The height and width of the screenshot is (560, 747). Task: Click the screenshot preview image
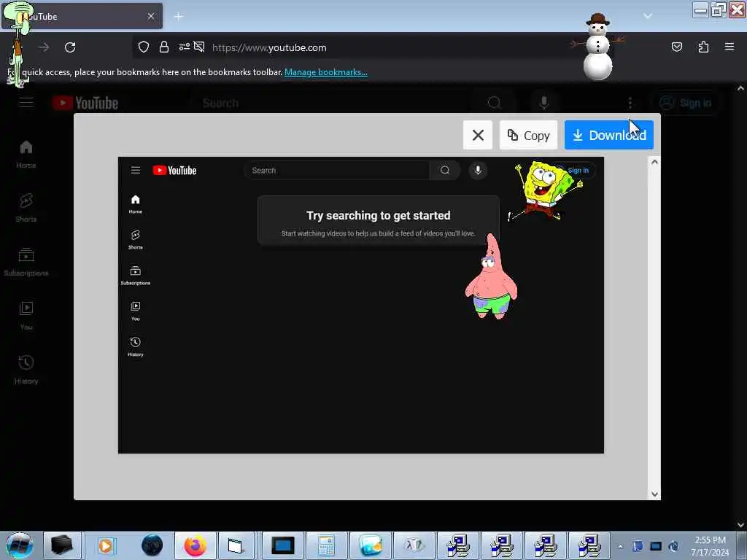click(x=360, y=305)
